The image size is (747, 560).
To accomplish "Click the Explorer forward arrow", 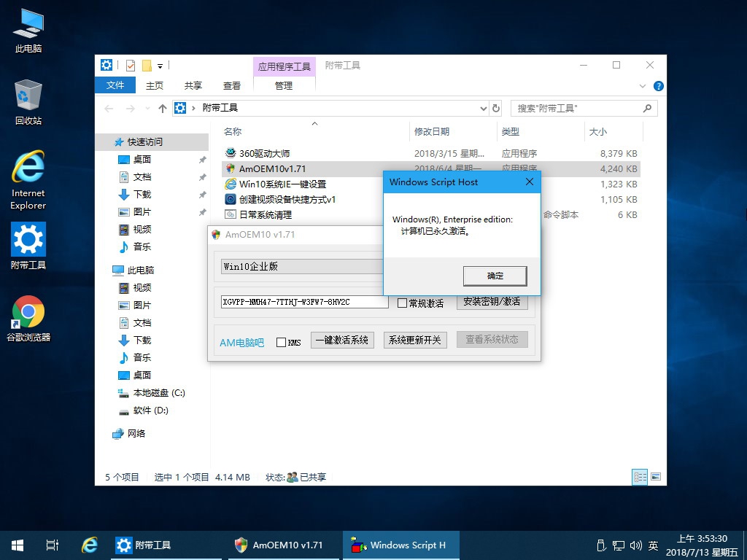I will (130, 109).
